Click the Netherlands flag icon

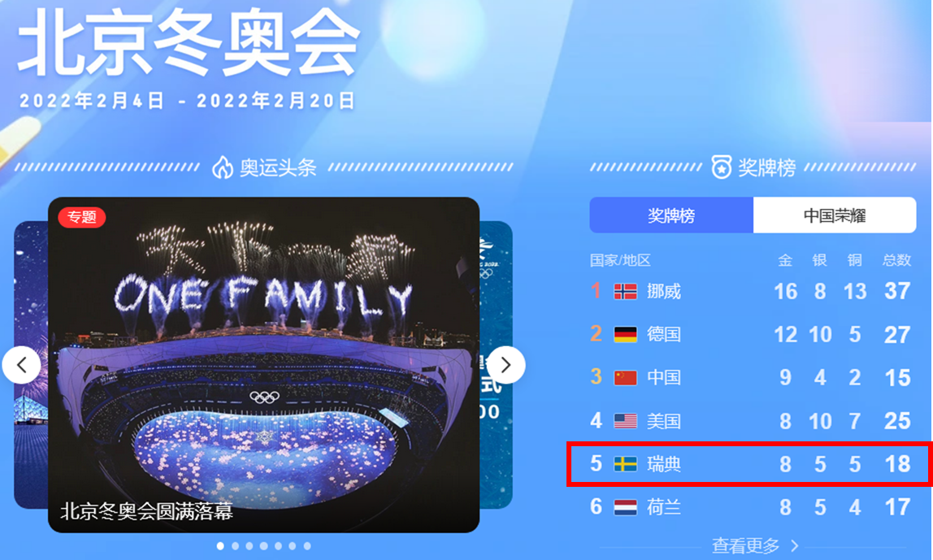click(625, 507)
